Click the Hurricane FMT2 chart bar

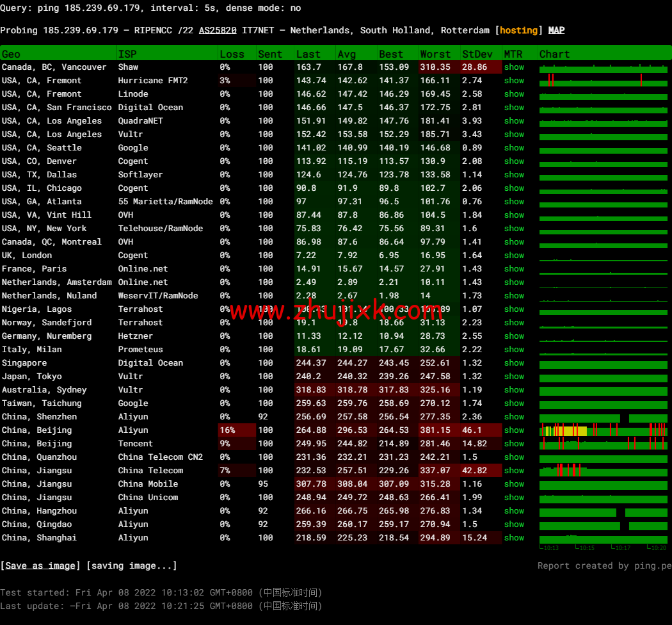(x=603, y=81)
